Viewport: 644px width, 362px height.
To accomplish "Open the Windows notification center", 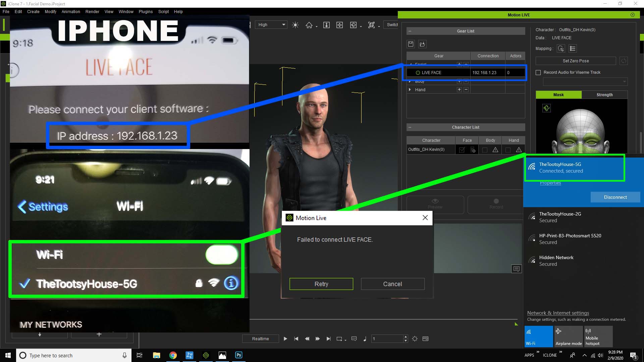I will pos(633,356).
